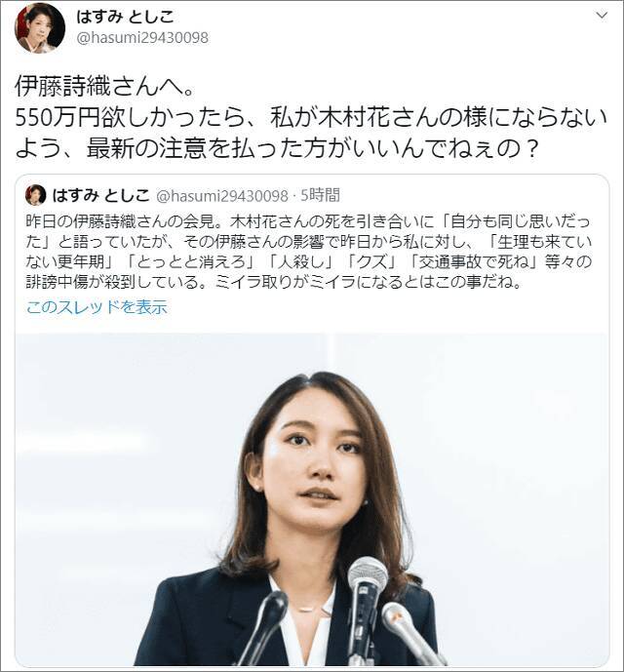Click the 5時間 timestamp in quoted tweet
The image size is (624, 672).
[320, 195]
